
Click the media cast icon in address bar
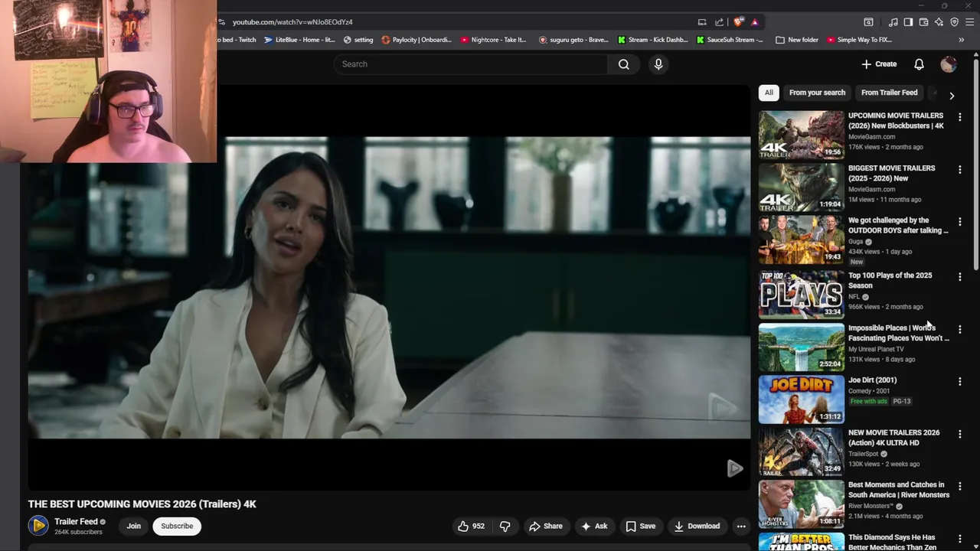pos(702,22)
